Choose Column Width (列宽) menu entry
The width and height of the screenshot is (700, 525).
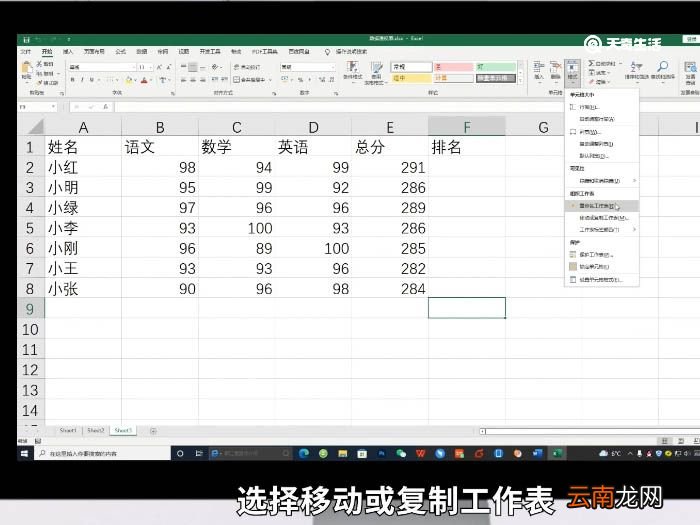602,132
